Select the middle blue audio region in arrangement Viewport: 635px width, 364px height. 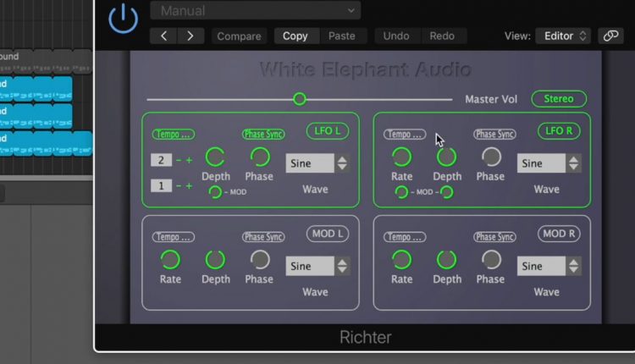coord(36,116)
